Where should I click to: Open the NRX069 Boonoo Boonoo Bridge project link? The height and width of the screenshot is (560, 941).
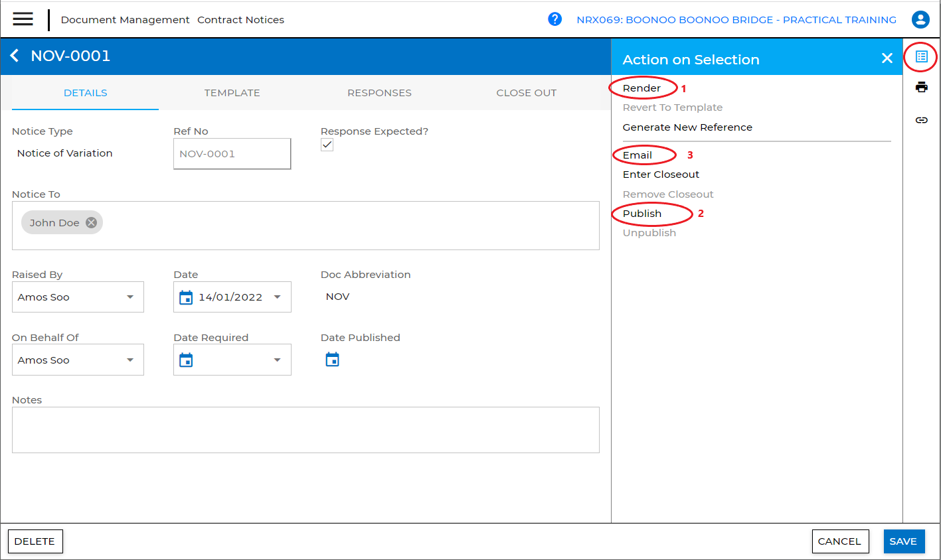[x=736, y=20]
